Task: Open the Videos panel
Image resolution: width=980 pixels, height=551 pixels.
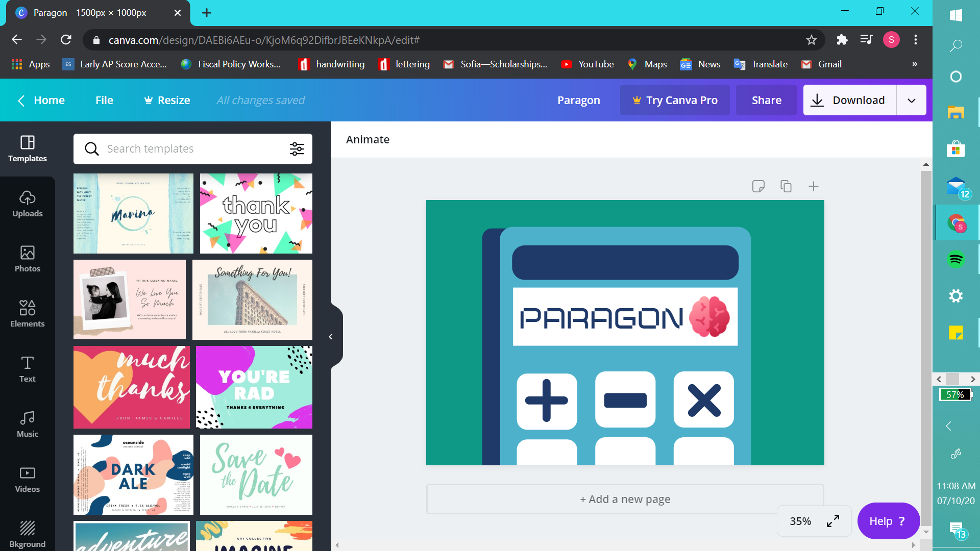Action: (x=28, y=480)
